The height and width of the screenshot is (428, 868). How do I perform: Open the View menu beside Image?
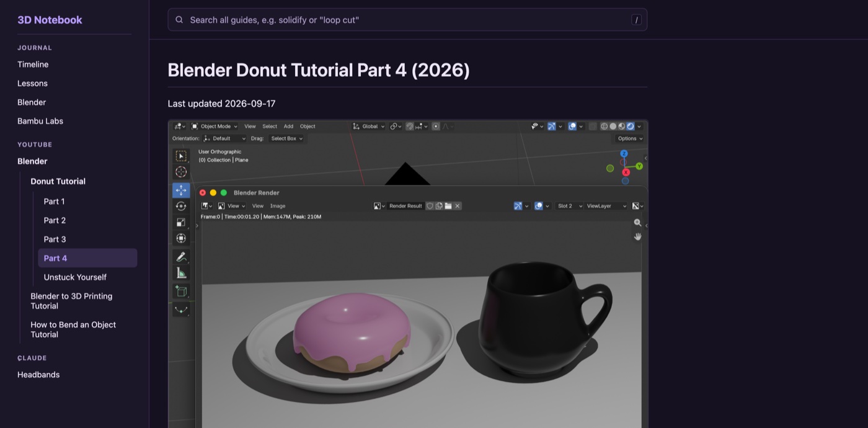tap(258, 206)
